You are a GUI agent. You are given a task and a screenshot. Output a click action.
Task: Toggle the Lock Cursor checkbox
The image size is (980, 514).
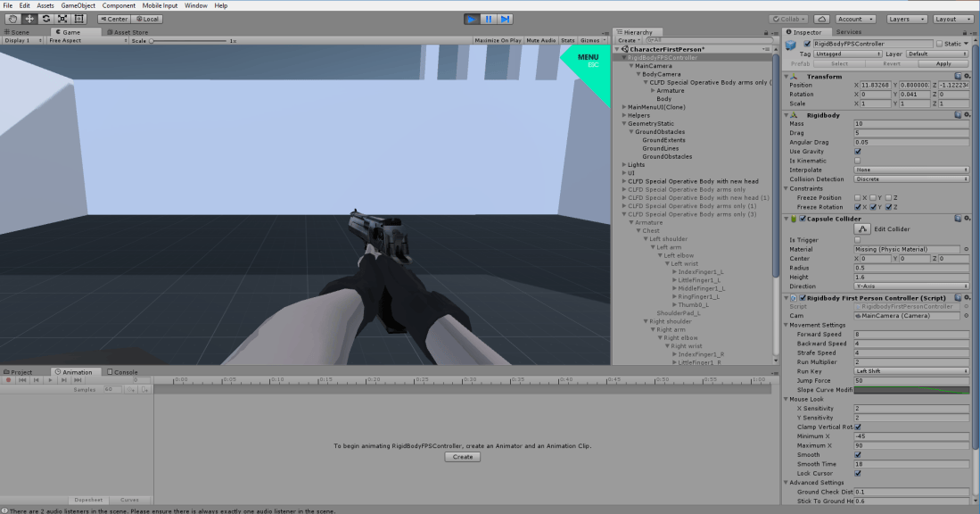pos(858,473)
